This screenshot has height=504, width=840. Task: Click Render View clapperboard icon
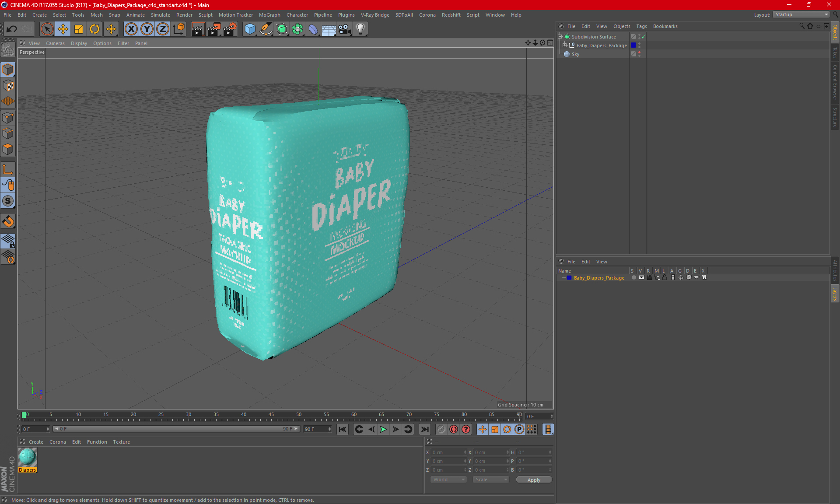pos(198,29)
